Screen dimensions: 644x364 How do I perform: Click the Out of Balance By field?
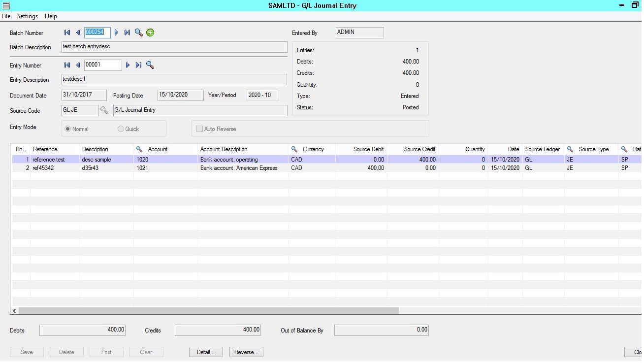(382, 330)
